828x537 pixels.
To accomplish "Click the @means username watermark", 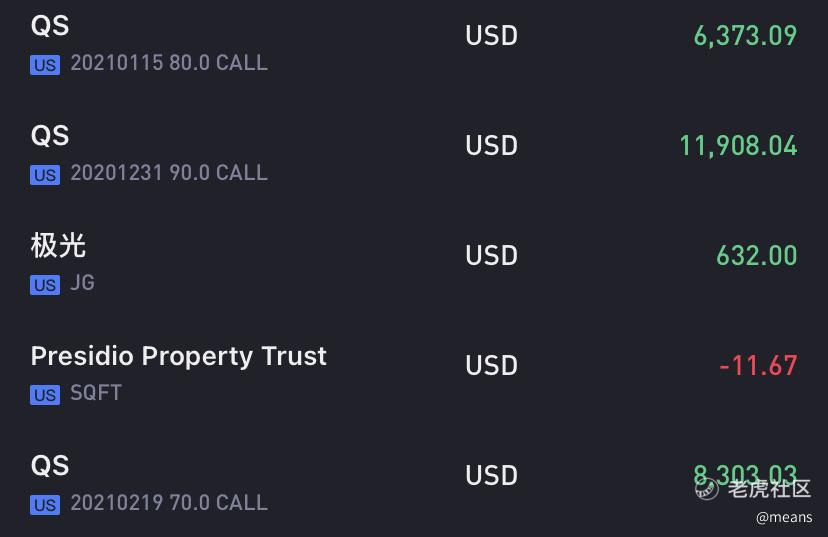I will (784, 517).
